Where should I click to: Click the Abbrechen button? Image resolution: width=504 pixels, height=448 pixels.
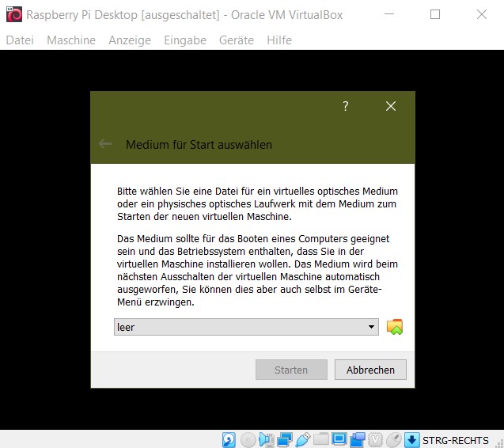[370, 370]
